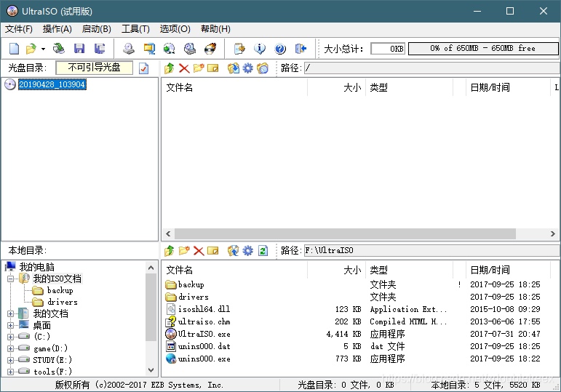
Task: Click the notepad with gear toolbar icon
Action: coord(239,48)
